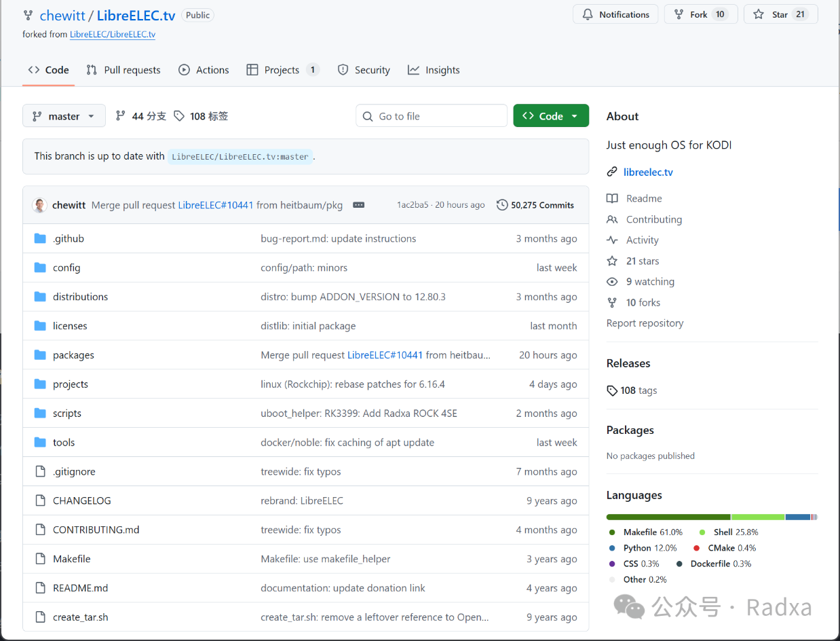The width and height of the screenshot is (840, 641).
Task: Fork the repository using the Fork button
Action: [x=701, y=14]
